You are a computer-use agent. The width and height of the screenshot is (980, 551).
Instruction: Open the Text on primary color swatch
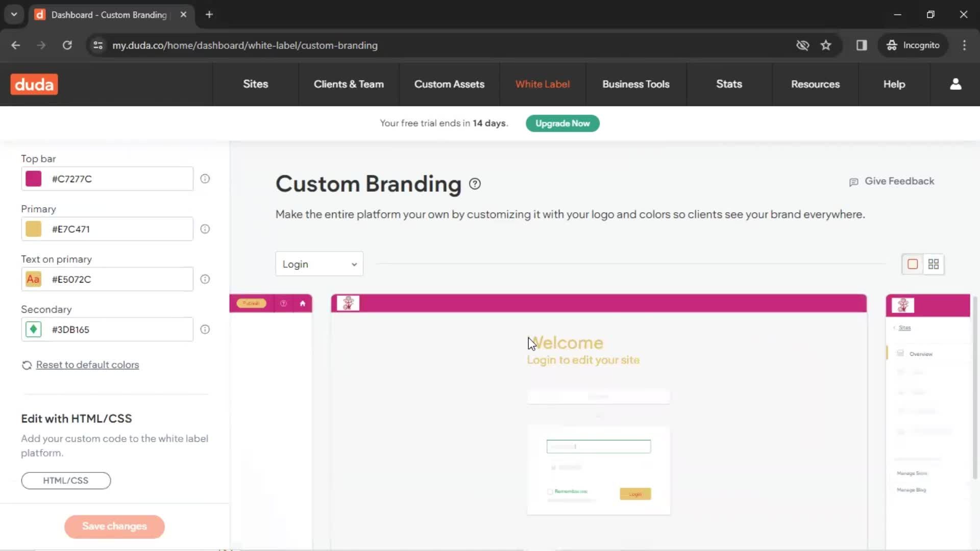[34, 279]
